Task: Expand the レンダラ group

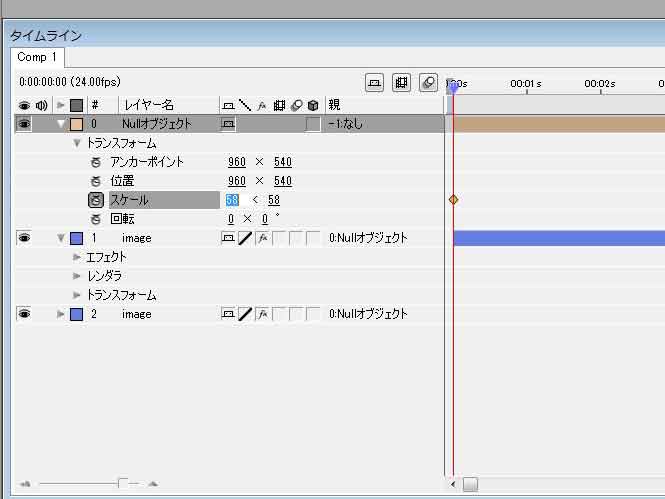Action: (77, 276)
